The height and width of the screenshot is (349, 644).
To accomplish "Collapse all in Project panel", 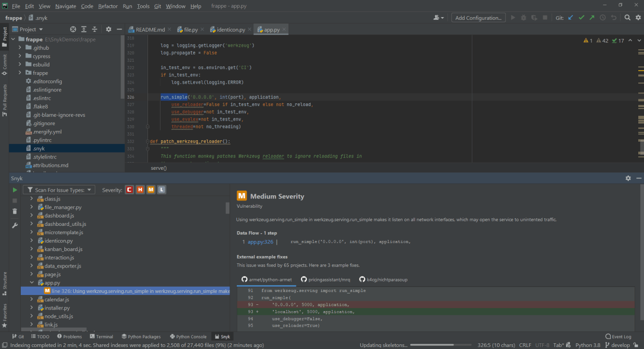I will coord(95,30).
